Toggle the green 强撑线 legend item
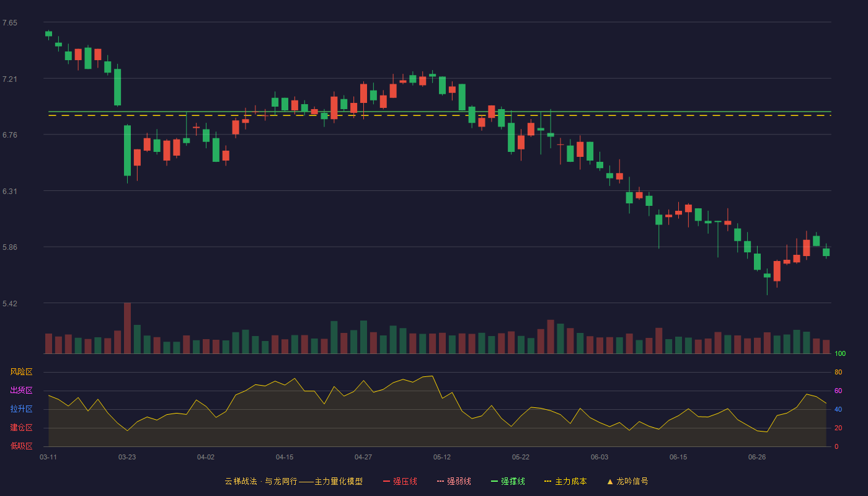The height and width of the screenshot is (496, 868). pyautogui.click(x=508, y=481)
